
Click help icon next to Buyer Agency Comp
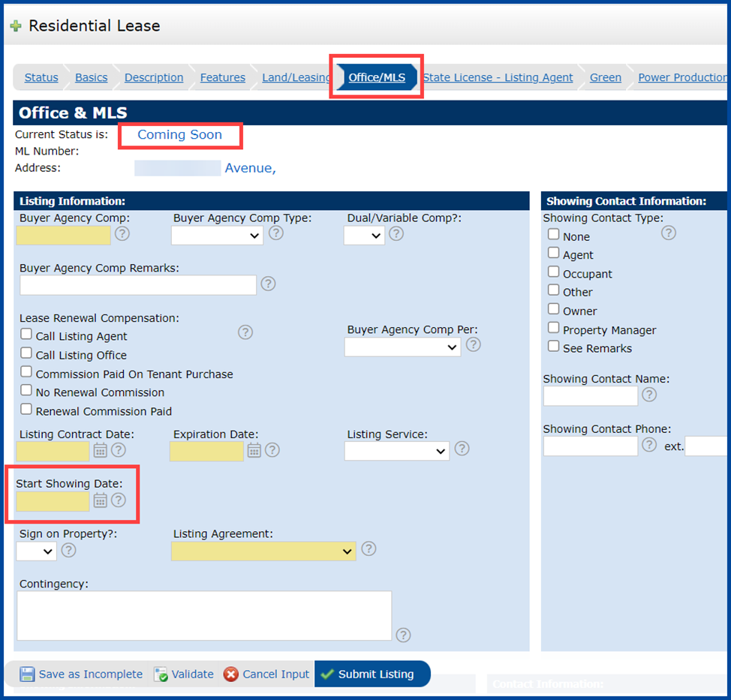pos(122,233)
